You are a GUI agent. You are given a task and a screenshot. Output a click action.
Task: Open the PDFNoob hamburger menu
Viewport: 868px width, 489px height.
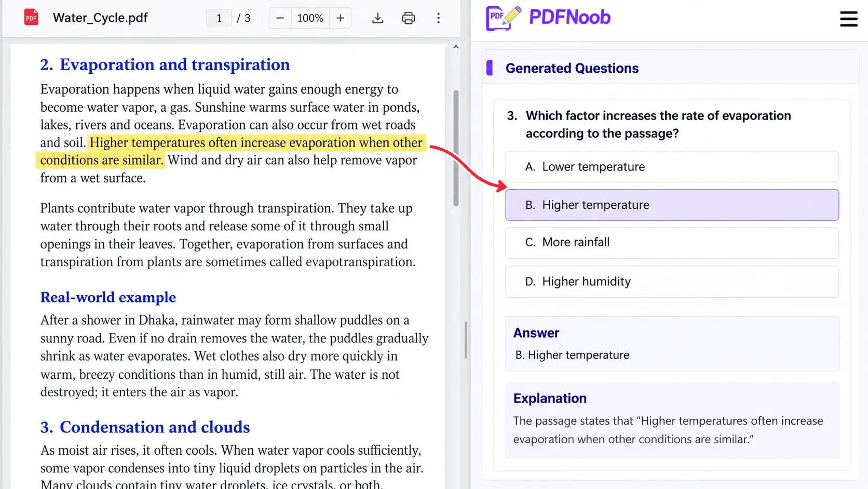pos(849,19)
